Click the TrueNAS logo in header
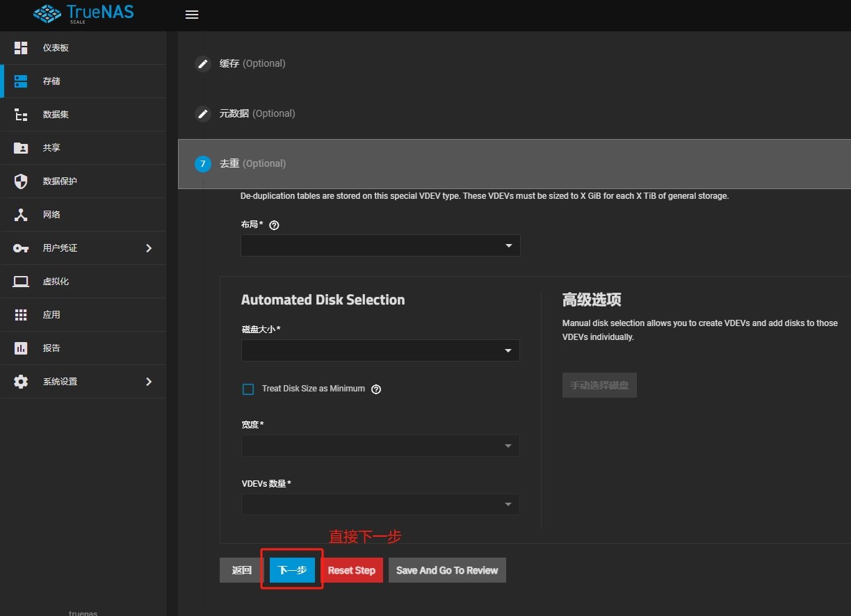Screen dimensions: 851x616 83,14
